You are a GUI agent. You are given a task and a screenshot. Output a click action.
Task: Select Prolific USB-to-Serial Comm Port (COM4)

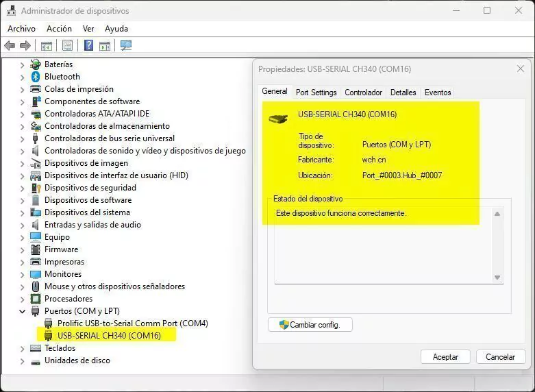tap(132, 323)
